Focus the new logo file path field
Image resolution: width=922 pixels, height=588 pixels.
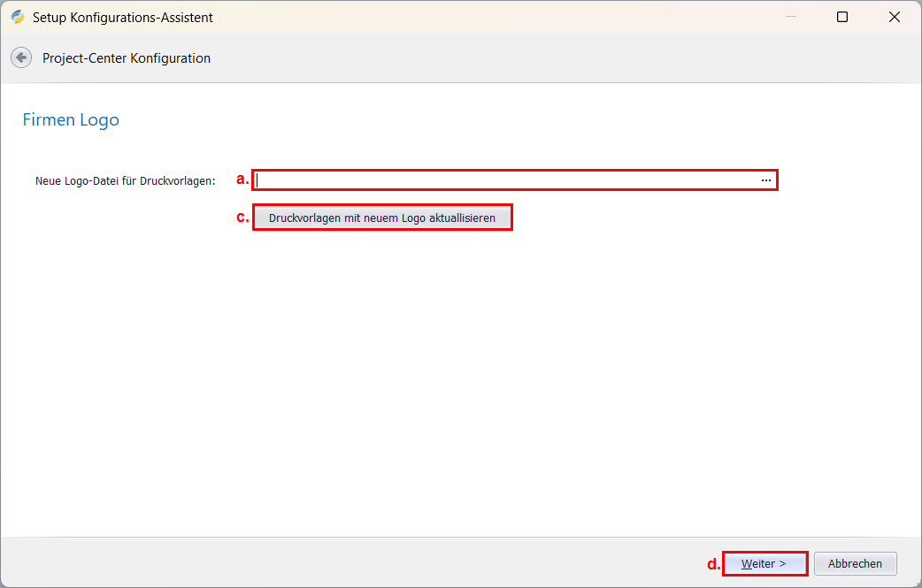tap(504, 180)
